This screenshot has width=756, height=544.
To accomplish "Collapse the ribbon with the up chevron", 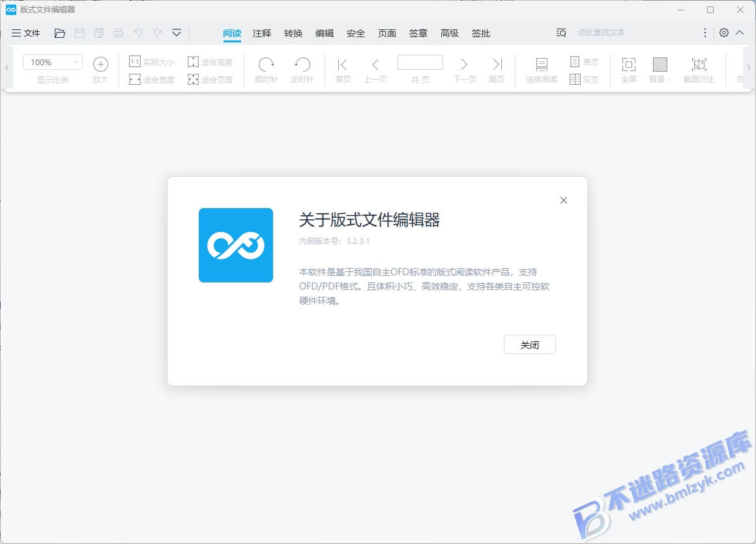I will 740,33.
